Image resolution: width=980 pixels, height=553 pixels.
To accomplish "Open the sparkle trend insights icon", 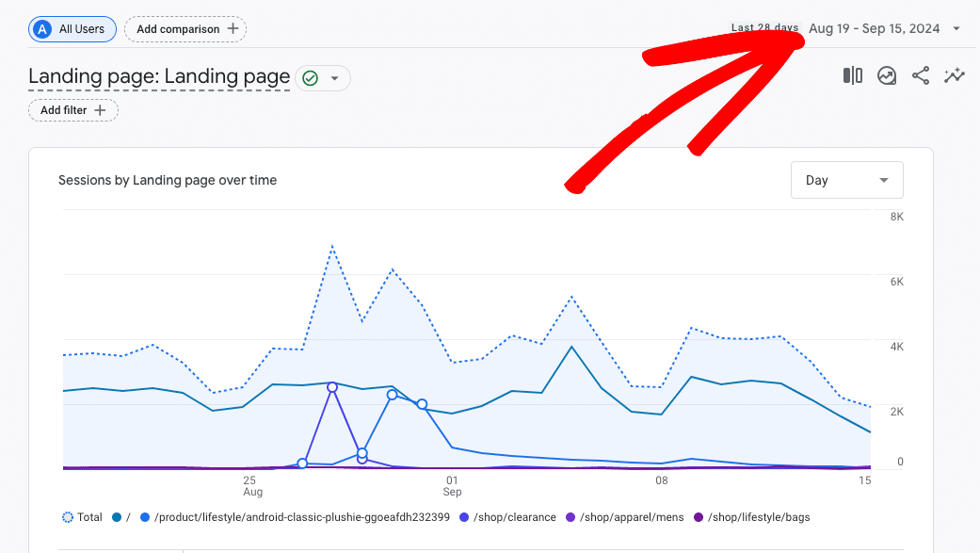I will 955,76.
